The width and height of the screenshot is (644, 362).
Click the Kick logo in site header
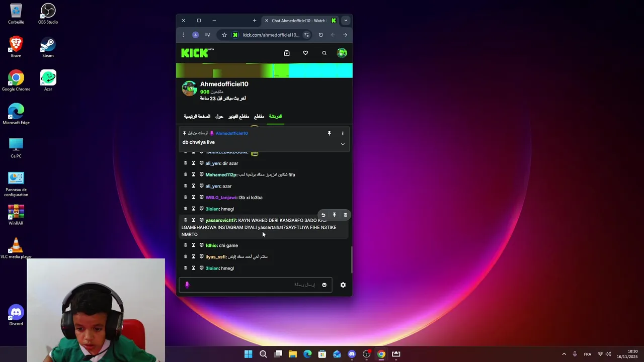(197, 53)
